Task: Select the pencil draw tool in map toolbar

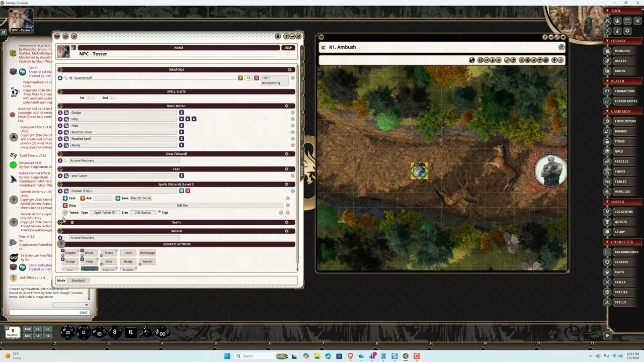Action: [507, 60]
